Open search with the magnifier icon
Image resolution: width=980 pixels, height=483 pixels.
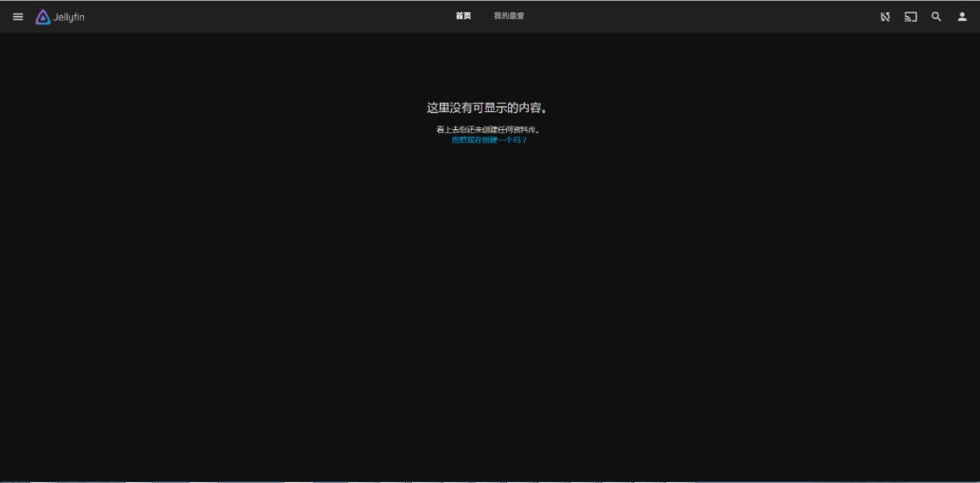(x=937, y=16)
